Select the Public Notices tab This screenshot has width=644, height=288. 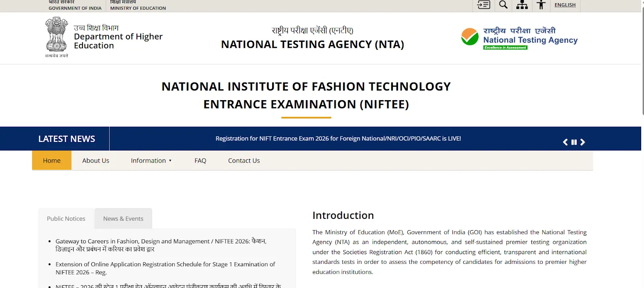click(66, 218)
